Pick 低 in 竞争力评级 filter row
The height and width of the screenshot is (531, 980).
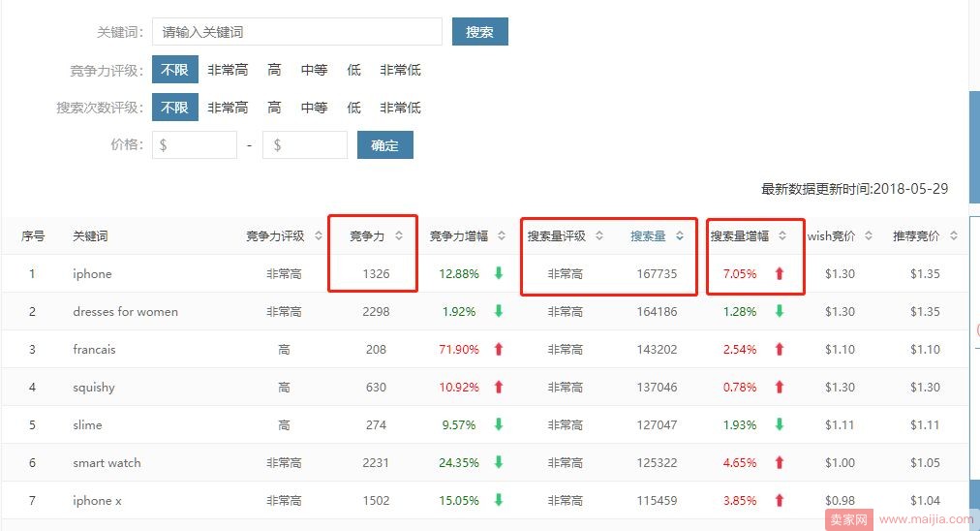[x=353, y=70]
